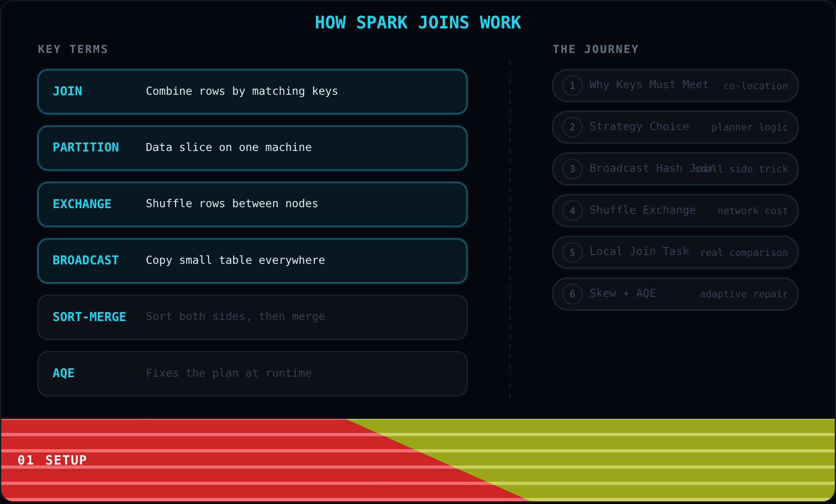Go to Strategy Choice journey step
The width and height of the screenshot is (836, 504).
pyautogui.click(x=675, y=127)
